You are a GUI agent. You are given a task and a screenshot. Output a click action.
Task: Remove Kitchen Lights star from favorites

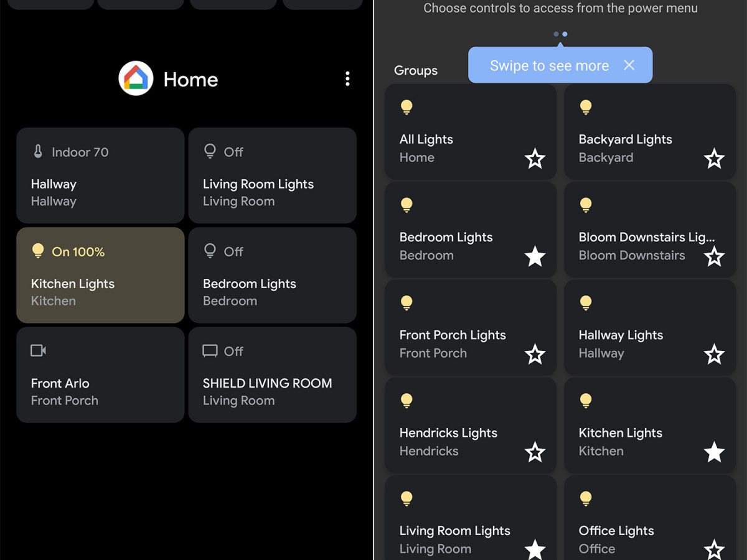tap(714, 452)
